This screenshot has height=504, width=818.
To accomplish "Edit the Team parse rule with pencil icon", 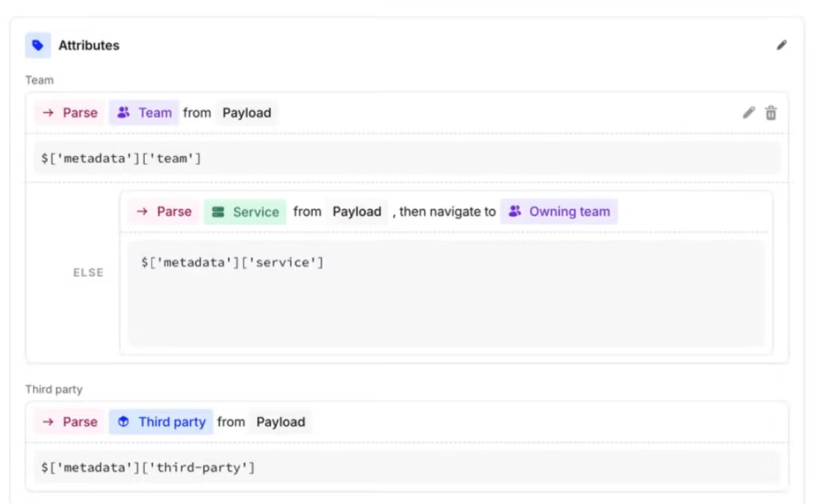I will click(748, 113).
